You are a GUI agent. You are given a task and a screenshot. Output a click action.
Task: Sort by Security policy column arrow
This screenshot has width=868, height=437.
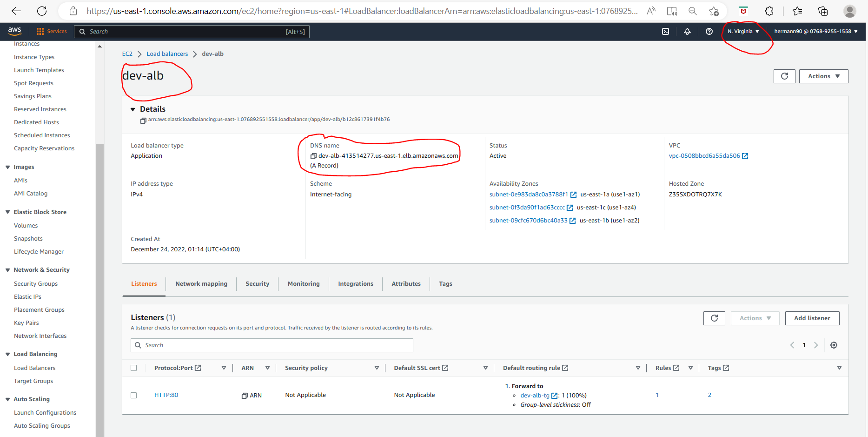point(377,368)
